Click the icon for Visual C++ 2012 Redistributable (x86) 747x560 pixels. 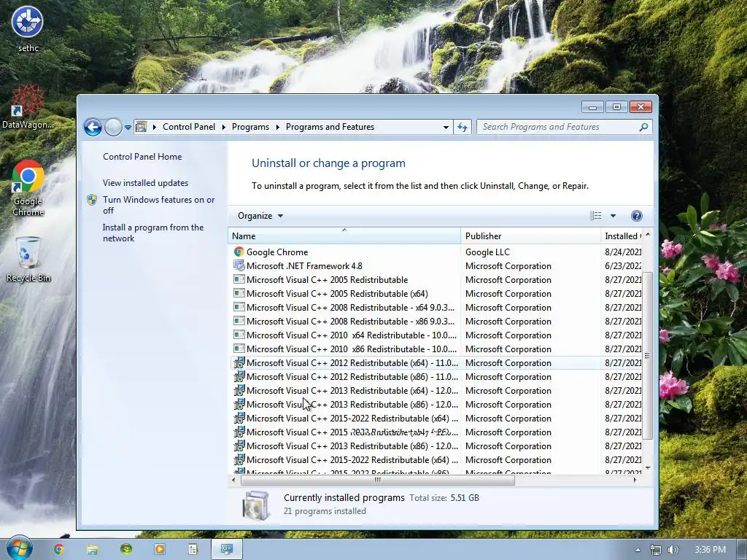click(x=239, y=377)
